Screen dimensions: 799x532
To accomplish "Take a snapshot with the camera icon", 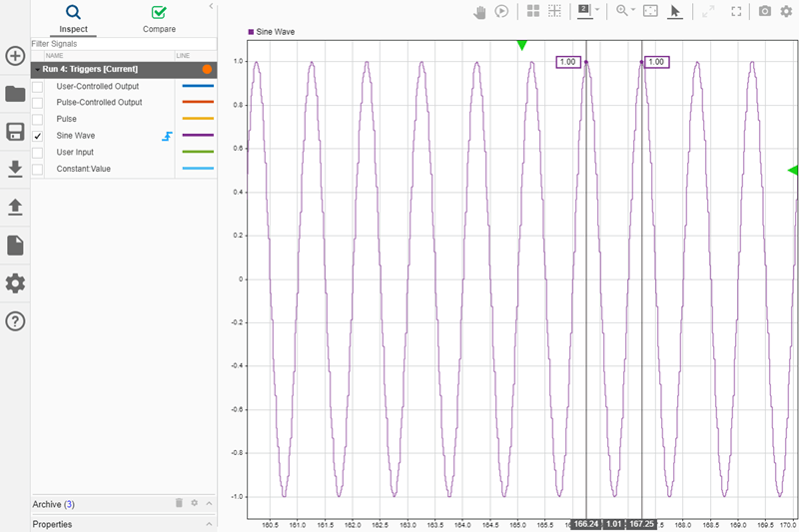I will [765, 11].
